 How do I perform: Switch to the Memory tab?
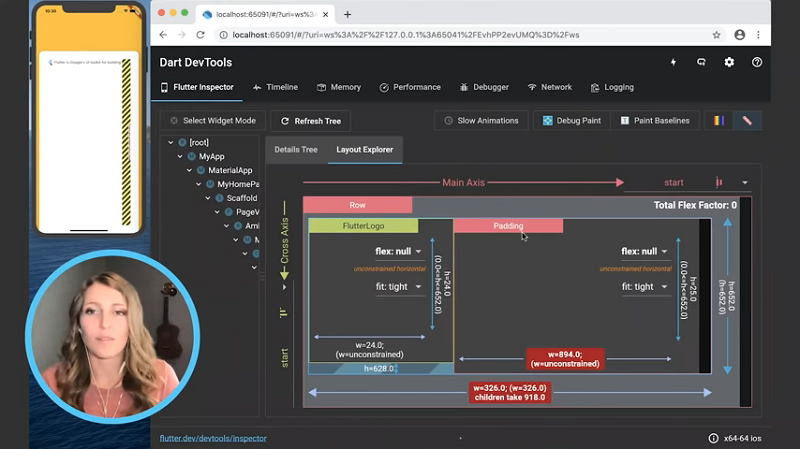point(339,87)
